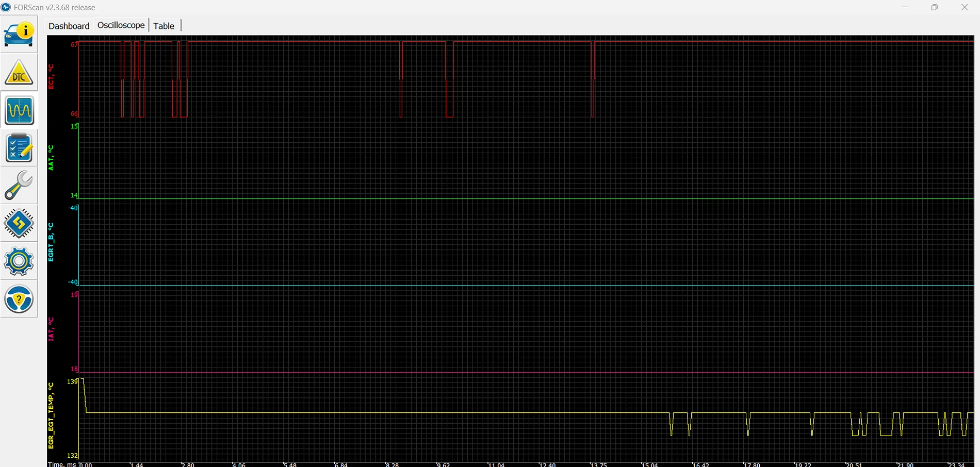Switch to the Dashboard tab
Viewport: 980px width, 467px height.
[x=69, y=26]
